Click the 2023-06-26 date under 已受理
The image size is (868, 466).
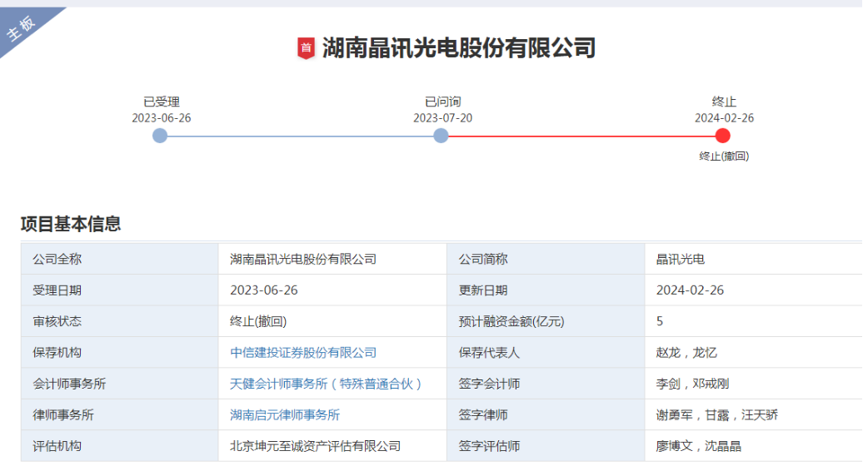point(161,117)
